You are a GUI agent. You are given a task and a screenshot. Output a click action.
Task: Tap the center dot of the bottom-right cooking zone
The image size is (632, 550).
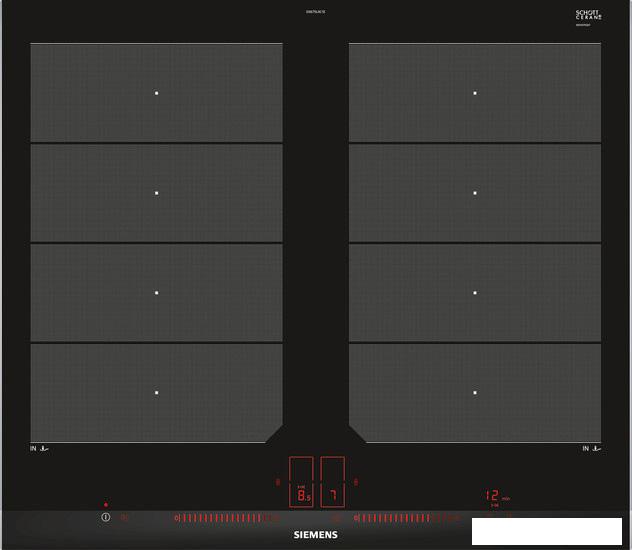[475, 392]
